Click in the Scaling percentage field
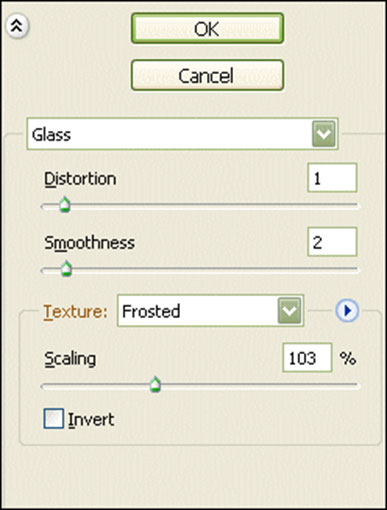 pyautogui.click(x=307, y=357)
